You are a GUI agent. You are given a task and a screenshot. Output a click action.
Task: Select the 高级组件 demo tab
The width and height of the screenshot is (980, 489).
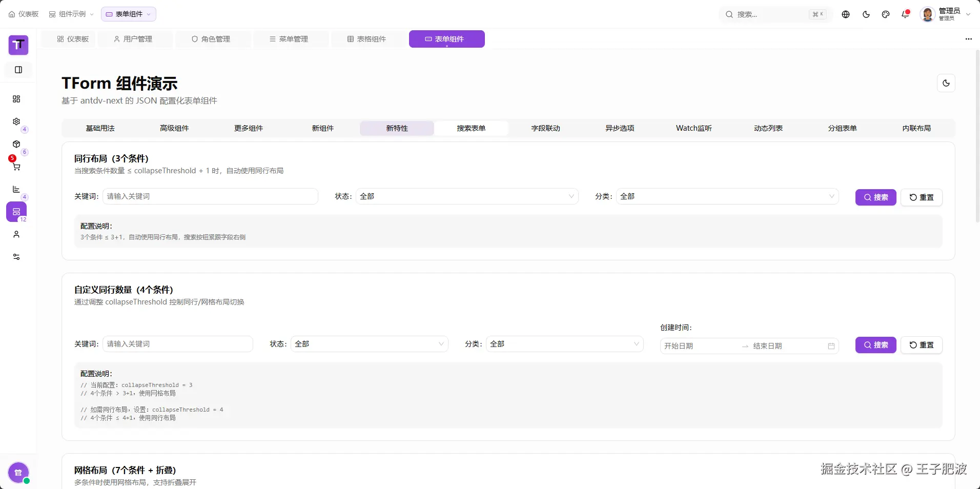[x=174, y=128]
